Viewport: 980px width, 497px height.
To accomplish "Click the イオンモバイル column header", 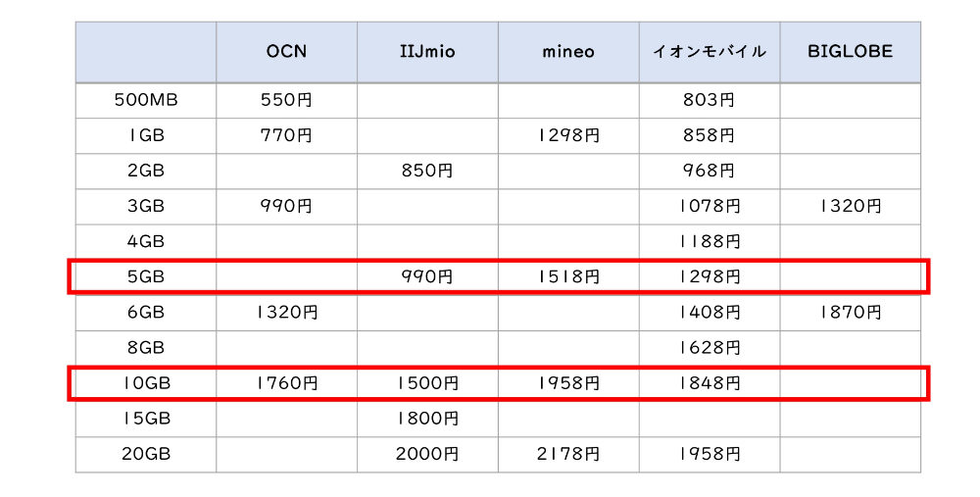I will pos(710,52).
